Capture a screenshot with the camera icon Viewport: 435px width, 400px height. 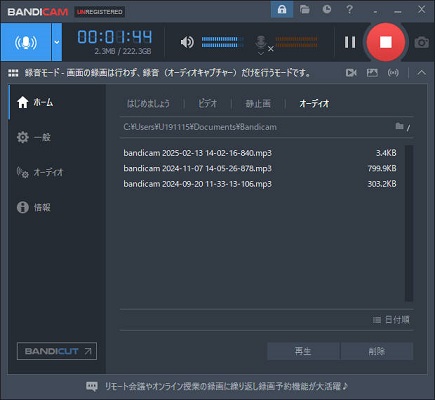click(422, 42)
